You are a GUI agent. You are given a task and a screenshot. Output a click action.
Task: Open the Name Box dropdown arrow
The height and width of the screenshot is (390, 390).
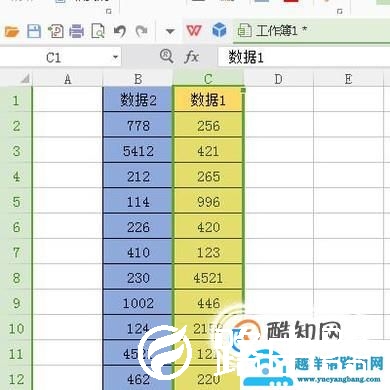115,57
